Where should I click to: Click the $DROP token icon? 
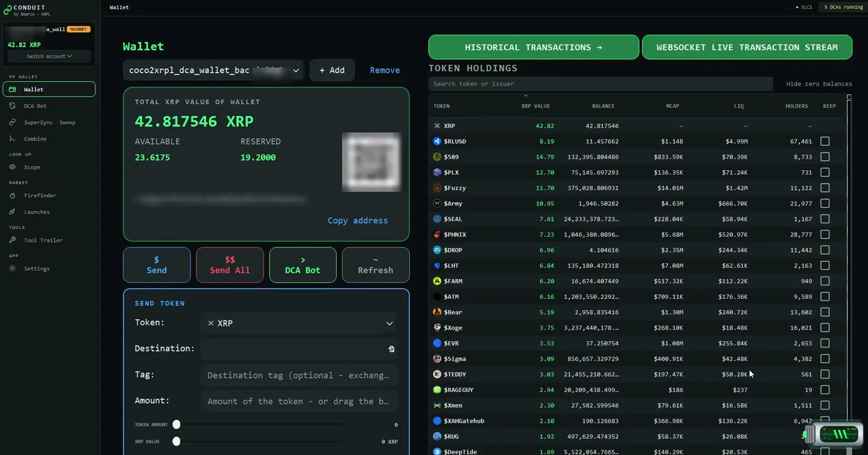coord(437,250)
